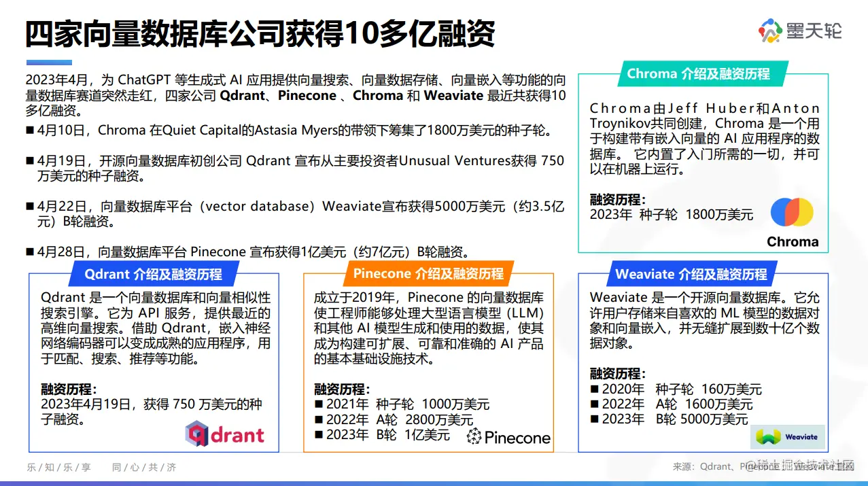Click the 墨天轮 logo in the corner
Screen dimensions: 868x486
(x=800, y=31)
